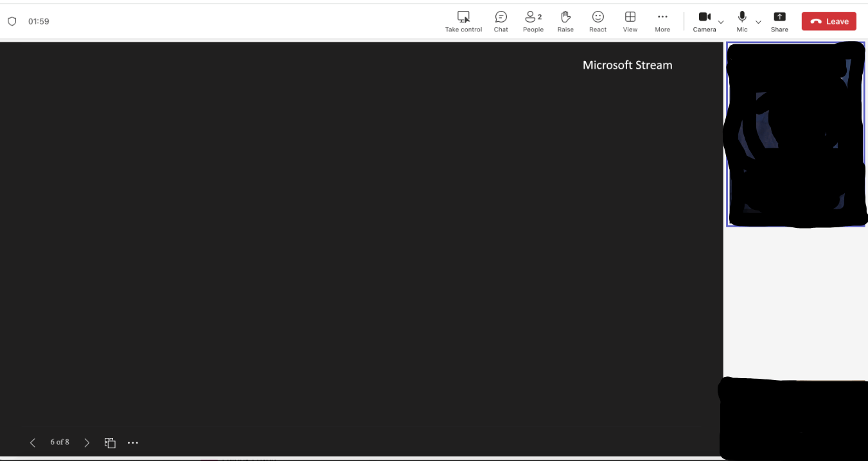
Task: Click the Take control button
Action: (463, 21)
